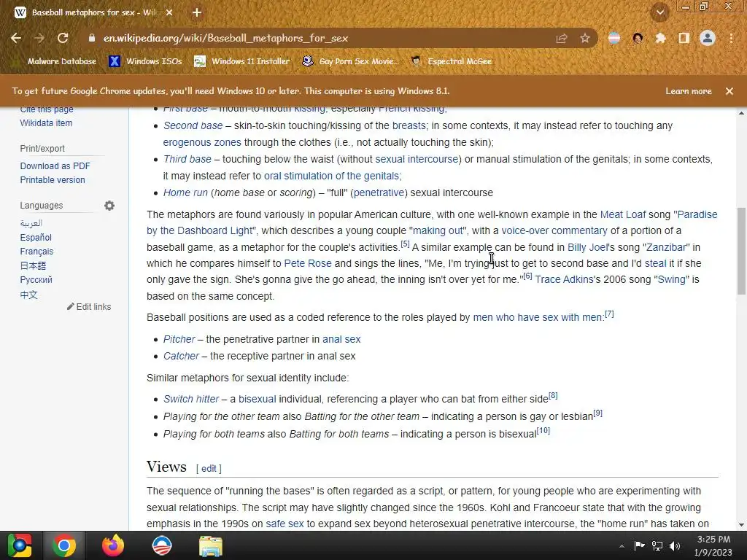The width and height of the screenshot is (747, 560).
Task: Open the Second base link
Action: pos(193,125)
